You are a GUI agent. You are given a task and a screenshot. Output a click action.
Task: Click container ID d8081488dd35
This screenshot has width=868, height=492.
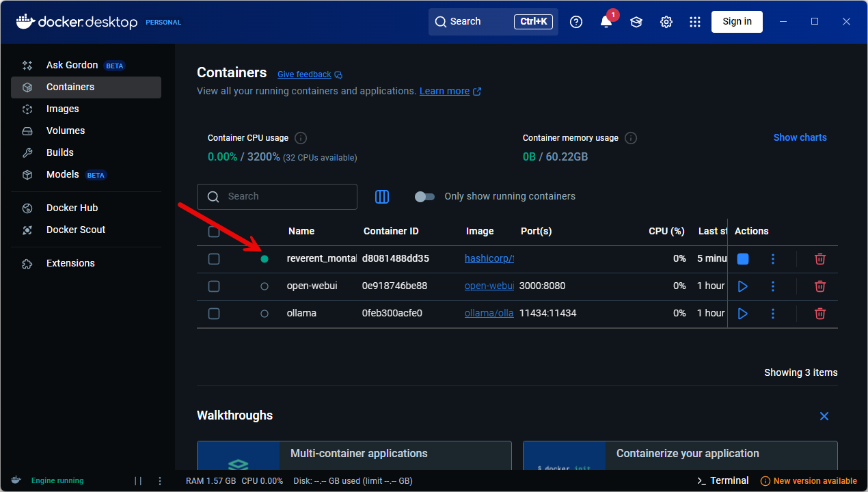point(396,259)
